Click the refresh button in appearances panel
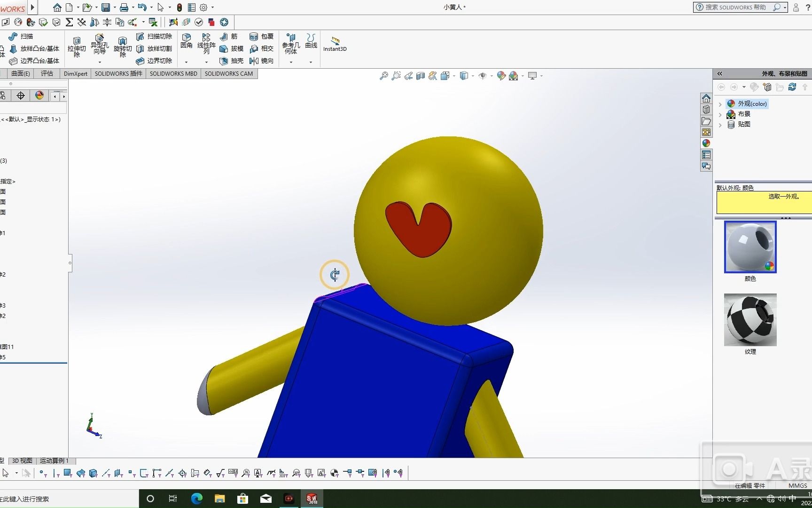The width and height of the screenshot is (812, 508). point(792,87)
